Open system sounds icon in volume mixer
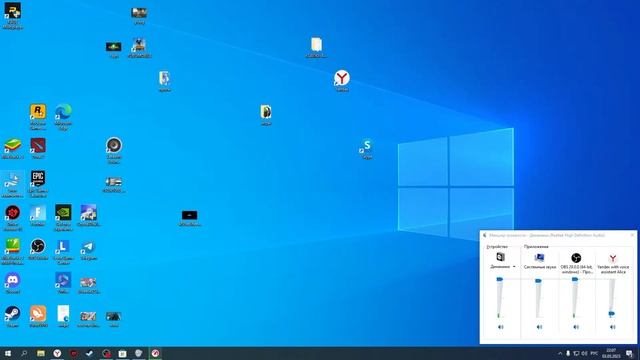 coord(539,257)
